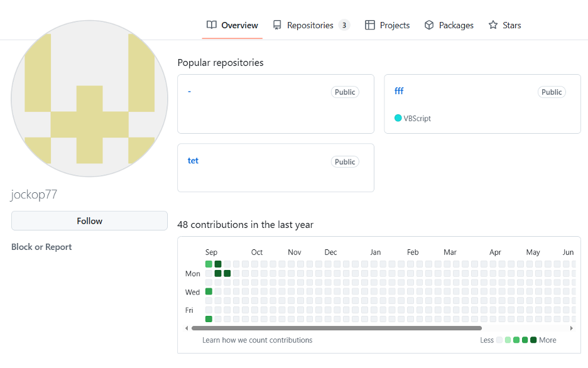Click the darkest green legend swatch

coord(533,340)
